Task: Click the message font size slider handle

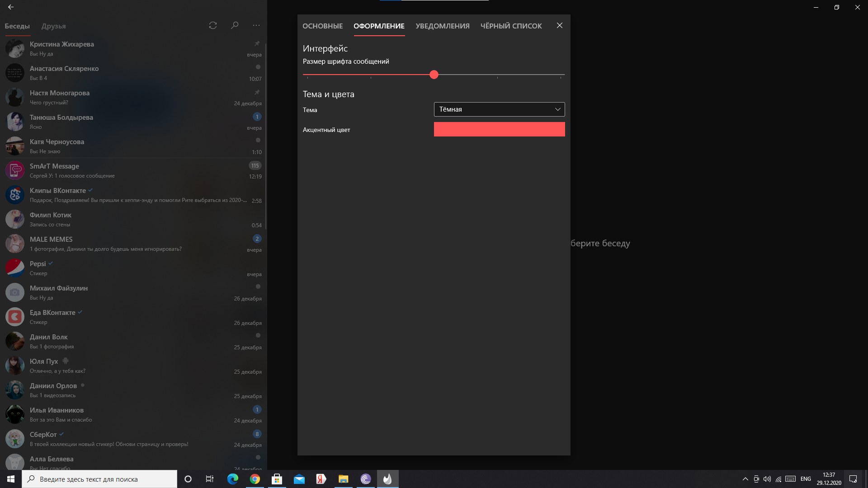Action: pos(434,75)
